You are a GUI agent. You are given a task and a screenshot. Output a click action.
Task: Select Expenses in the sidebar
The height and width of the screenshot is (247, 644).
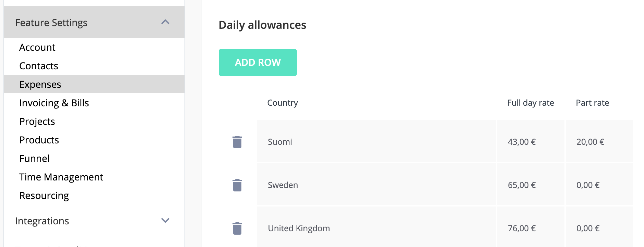(94, 84)
